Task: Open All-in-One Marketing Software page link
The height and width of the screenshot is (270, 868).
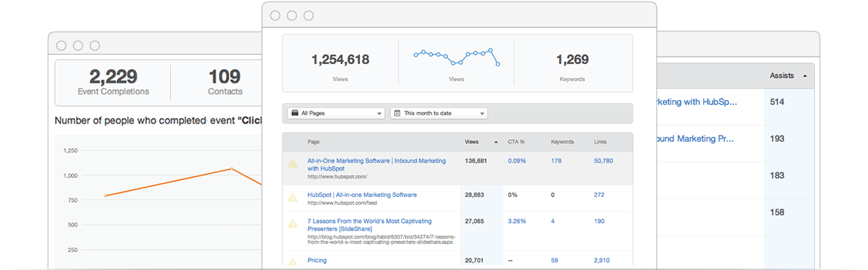Action: click(376, 164)
